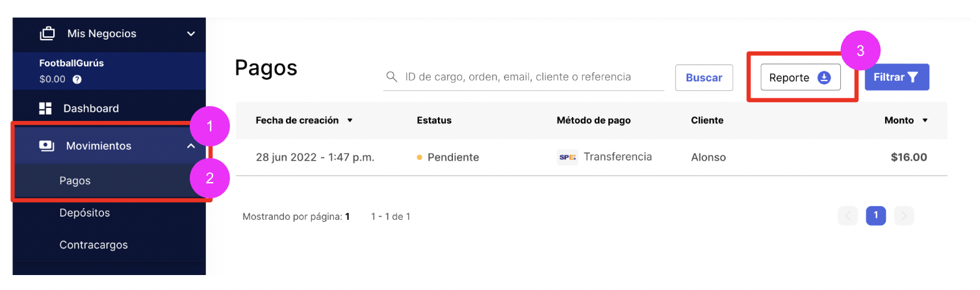Sort by Monto column arrow

(924, 120)
